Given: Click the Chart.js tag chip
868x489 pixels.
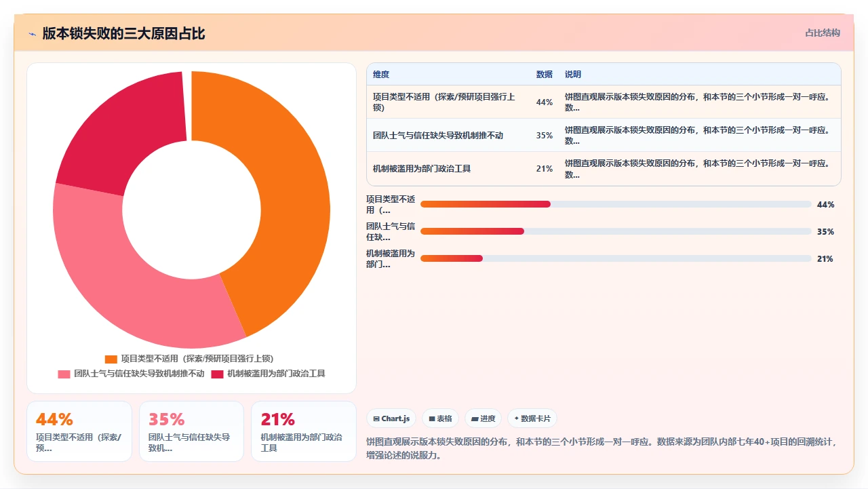Looking at the screenshot, I should tap(391, 418).
